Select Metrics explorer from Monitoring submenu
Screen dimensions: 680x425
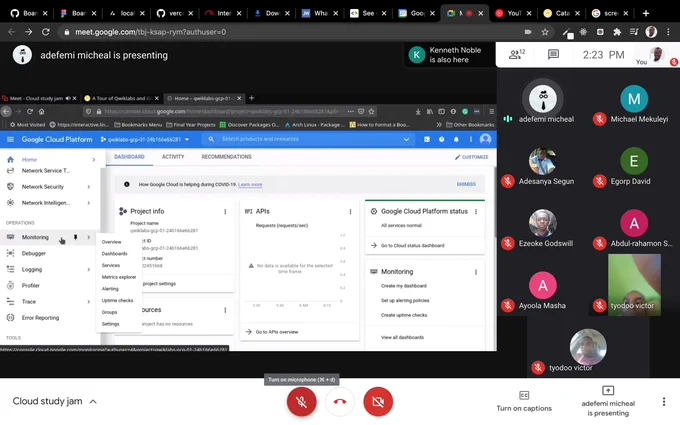coord(119,277)
